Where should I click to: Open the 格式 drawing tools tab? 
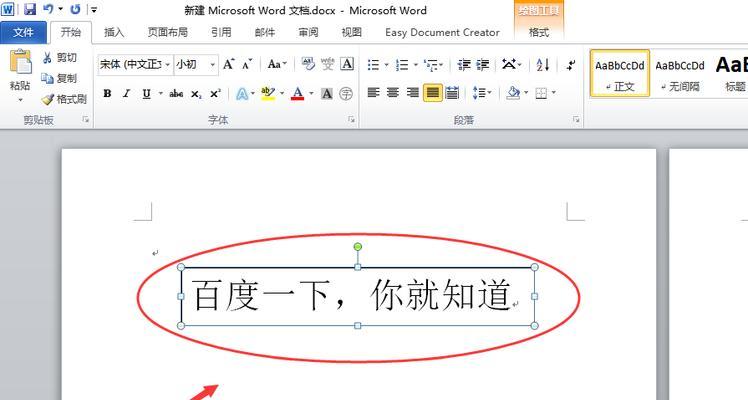tap(539, 32)
